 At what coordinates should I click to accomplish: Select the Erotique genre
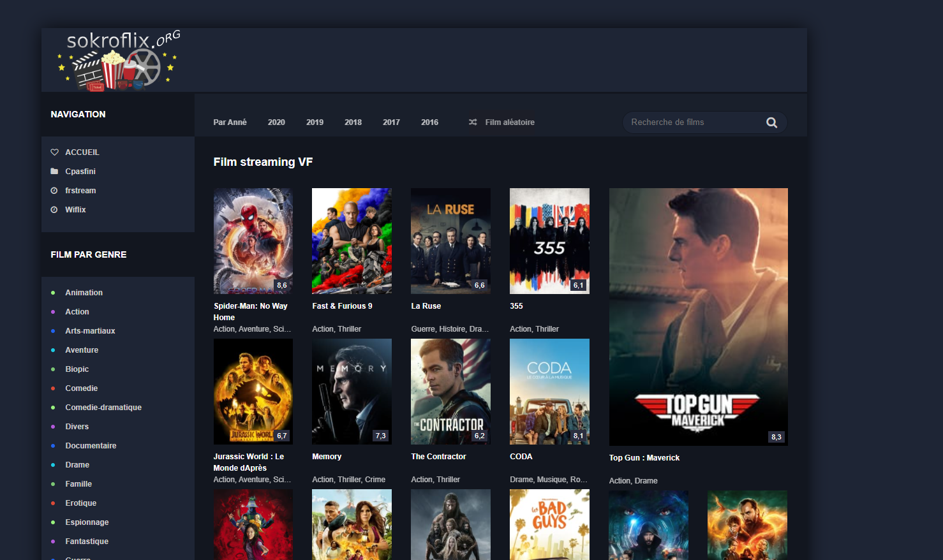[x=80, y=503]
